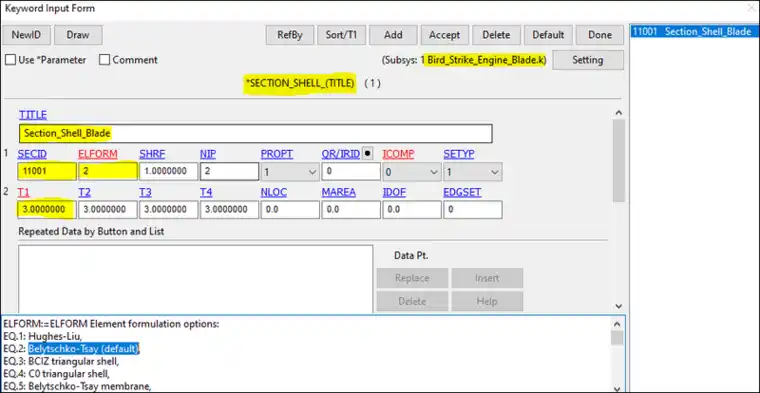Click the Done button

600,35
